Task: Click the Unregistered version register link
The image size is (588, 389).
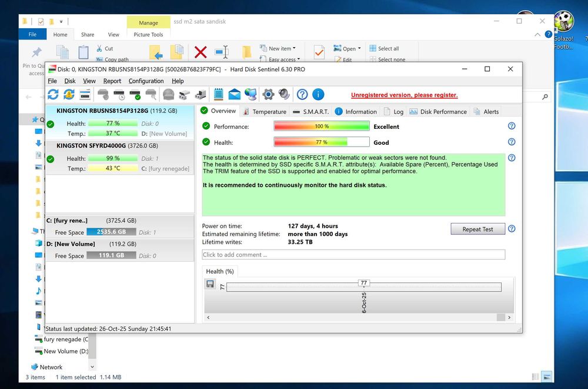Action: pyautogui.click(x=404, y=95)
